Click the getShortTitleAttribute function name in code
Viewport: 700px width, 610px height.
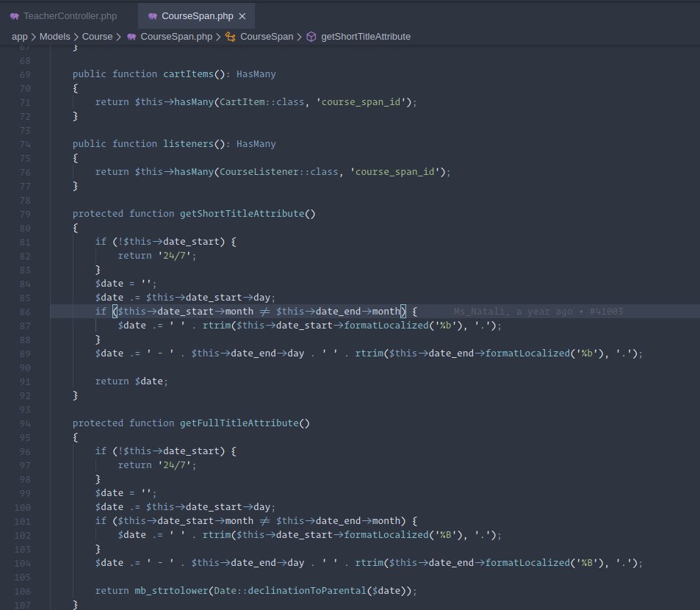pos(242,214)
